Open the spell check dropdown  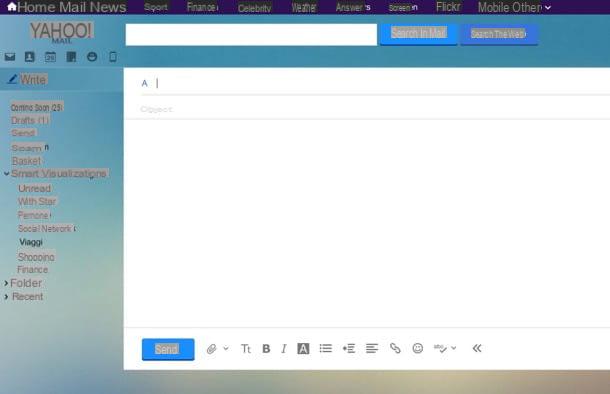tap(454, 348)
